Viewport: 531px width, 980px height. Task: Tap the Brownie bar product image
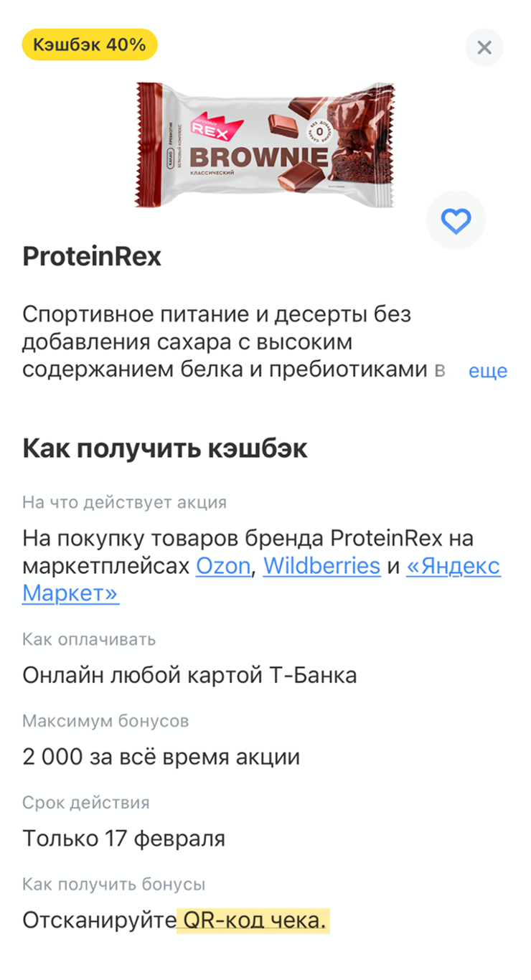click(265, 145)
